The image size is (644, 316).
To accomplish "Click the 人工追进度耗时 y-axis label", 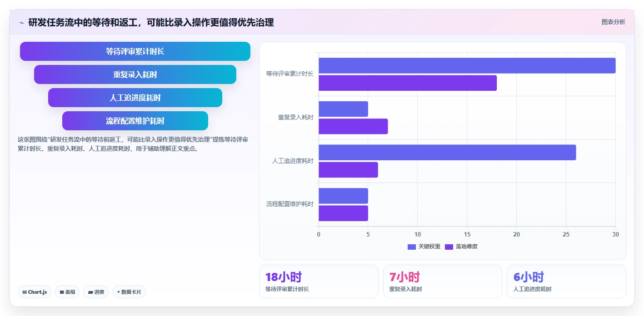I will 293,161.
